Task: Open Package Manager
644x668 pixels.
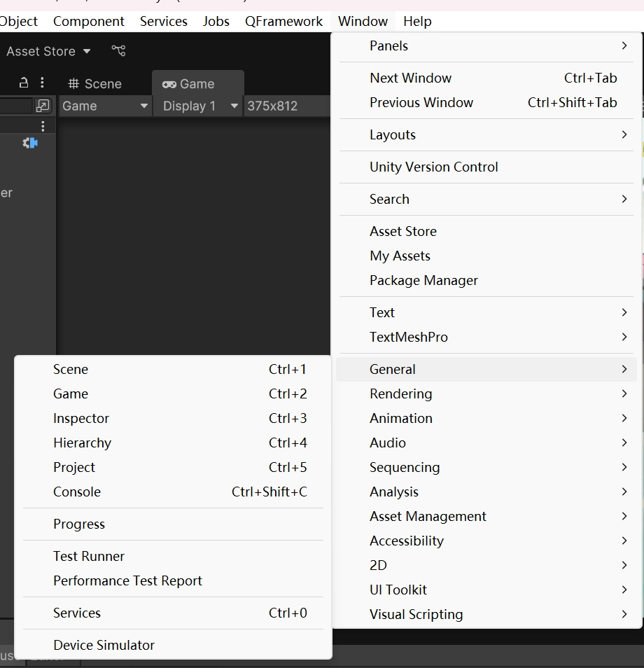Action: (x=486, y=280)
